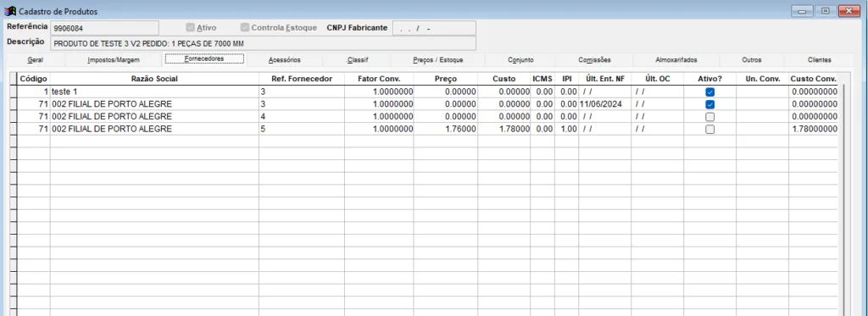This screenshot has height=316, width=868.
Task: Toggle Ativo checkbox for Ref. Fornecedor 3 Porto Alegre row
Action: point(709,104)
